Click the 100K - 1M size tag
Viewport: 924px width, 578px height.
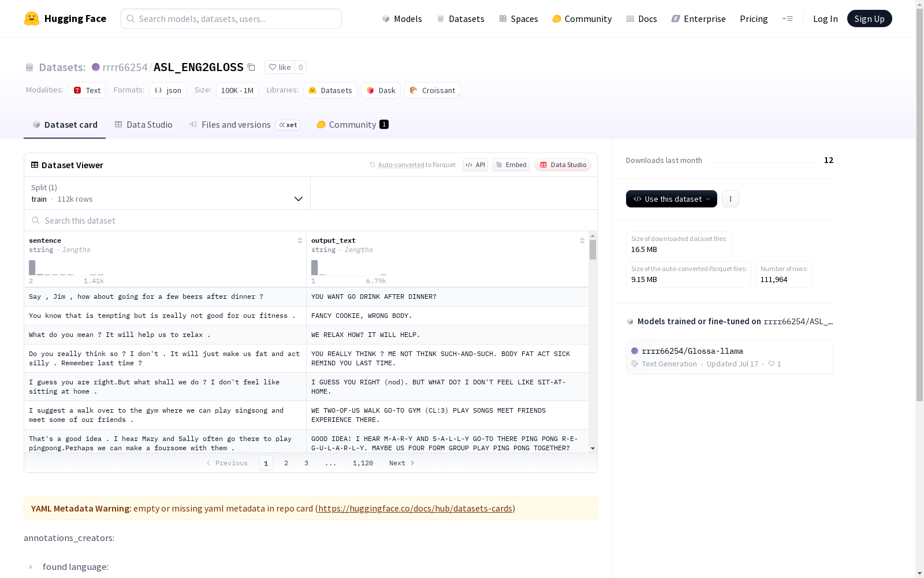(x=237, y=90)
